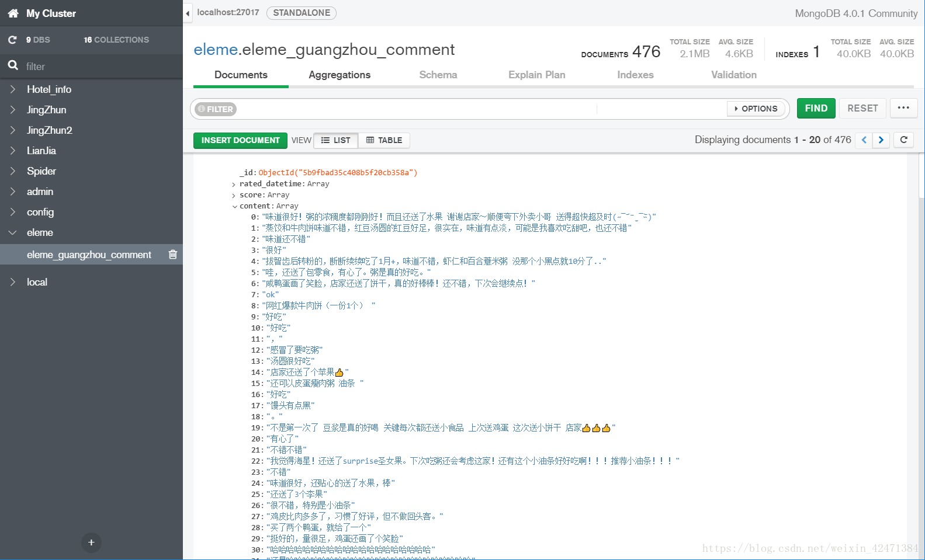The width and height of the screenshot is (925, 560).
Task: Expand the JingZhun2 database
Action: 12,130
